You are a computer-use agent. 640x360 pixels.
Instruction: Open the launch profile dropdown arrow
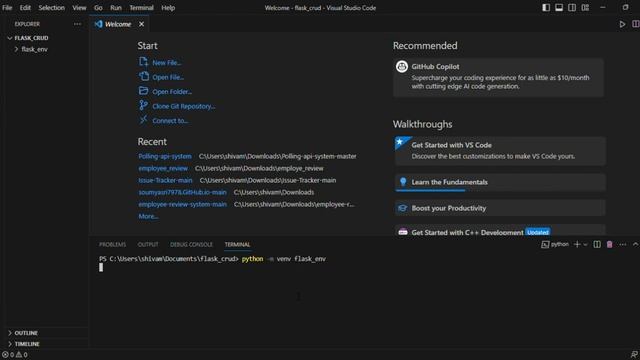(585, 244)
